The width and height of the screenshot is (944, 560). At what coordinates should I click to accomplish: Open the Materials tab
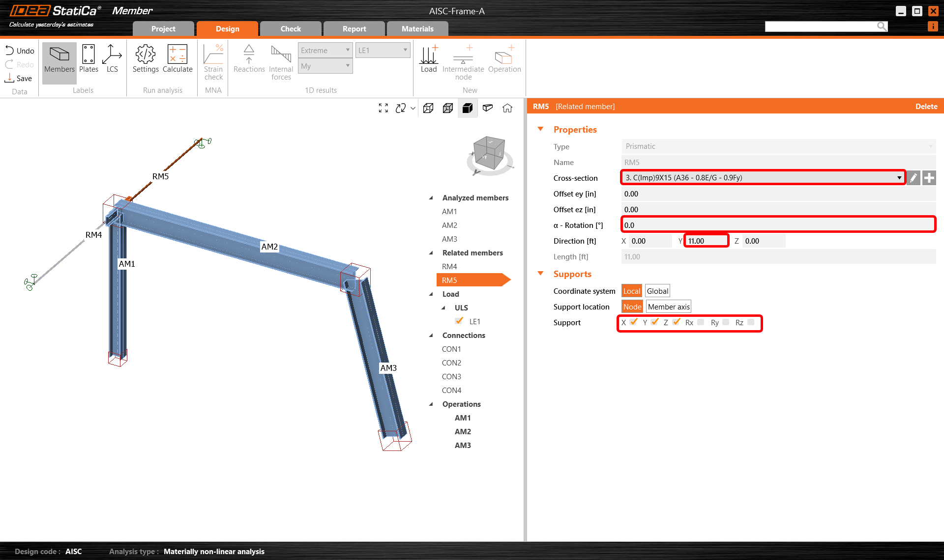[417, 28]
